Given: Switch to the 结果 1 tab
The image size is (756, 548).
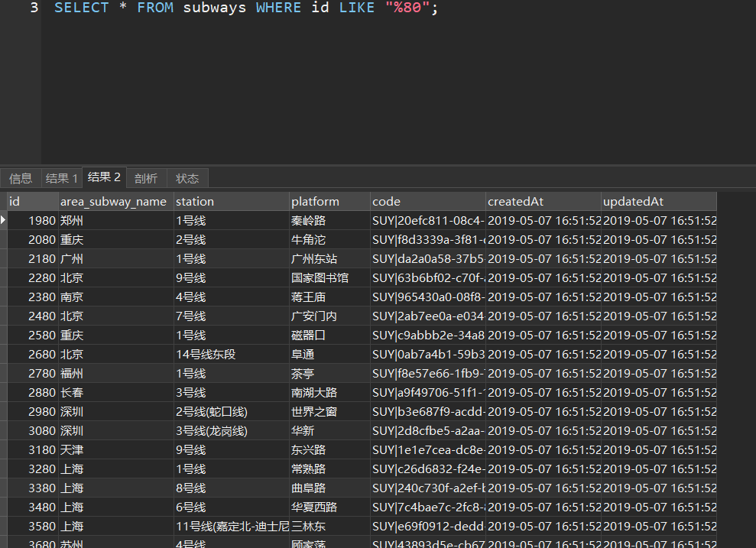Looking at the screenshot, I should 62,178.
